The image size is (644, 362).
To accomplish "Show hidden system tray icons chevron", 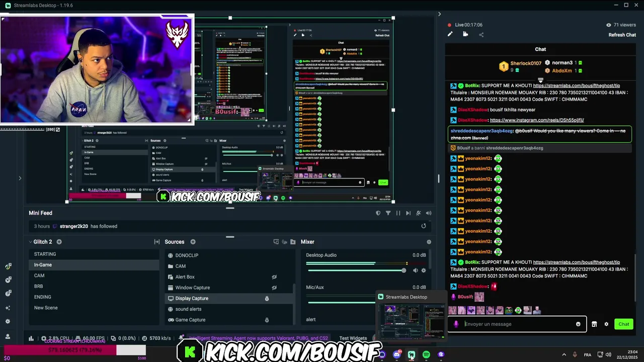I will [x=564, y=355].
